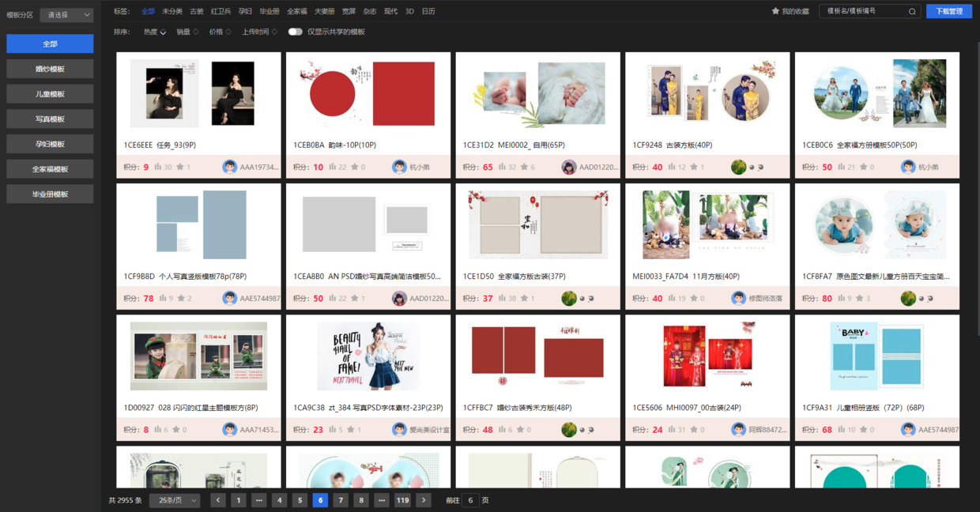Click sales bar icon on 儿童相册竖版 card
Image resolution: width=980 pixels, height=512 pixels.
841,430
